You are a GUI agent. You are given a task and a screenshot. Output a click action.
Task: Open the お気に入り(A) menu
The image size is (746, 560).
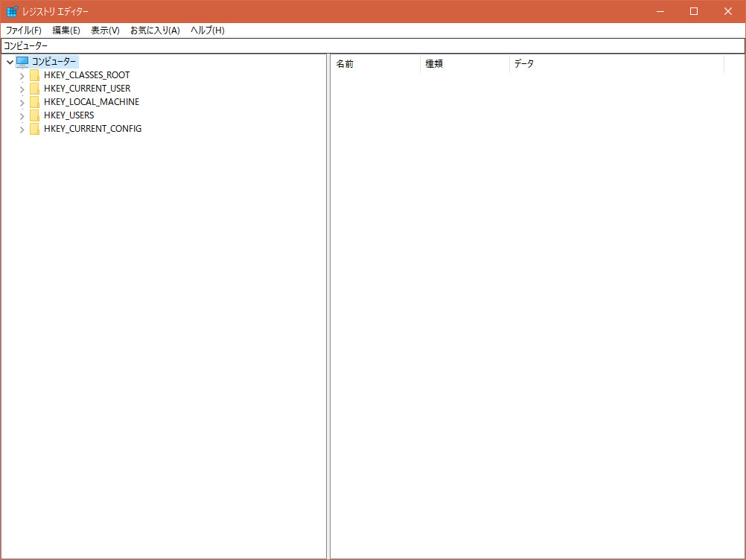(155, 31)
